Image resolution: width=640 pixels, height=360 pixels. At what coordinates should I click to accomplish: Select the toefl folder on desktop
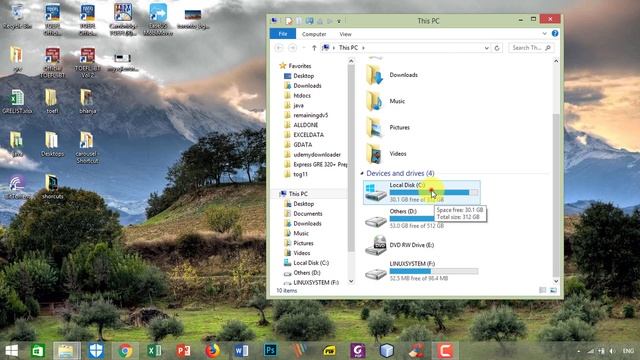click(52, 102)
